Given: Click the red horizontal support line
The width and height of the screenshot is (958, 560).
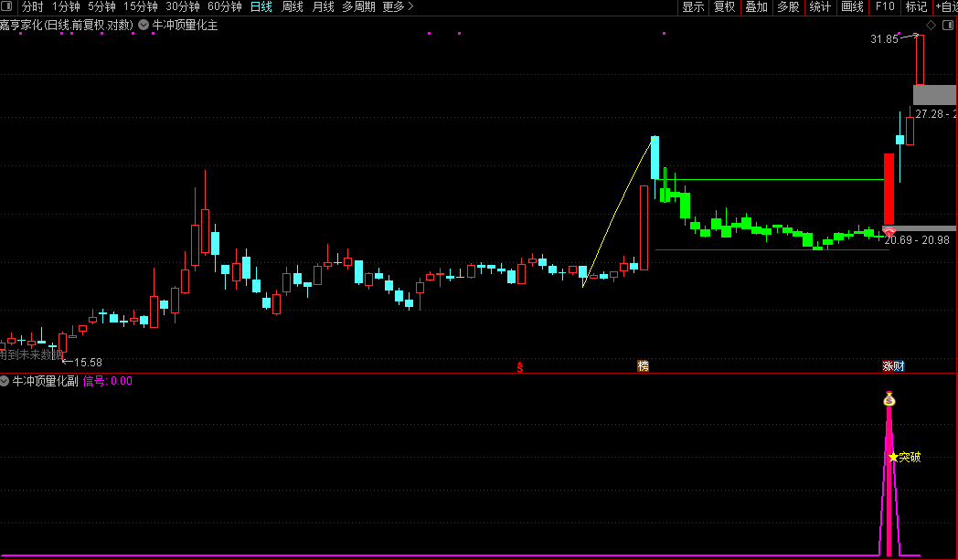Looking at the screenshot, I should [x=772, y=249].
